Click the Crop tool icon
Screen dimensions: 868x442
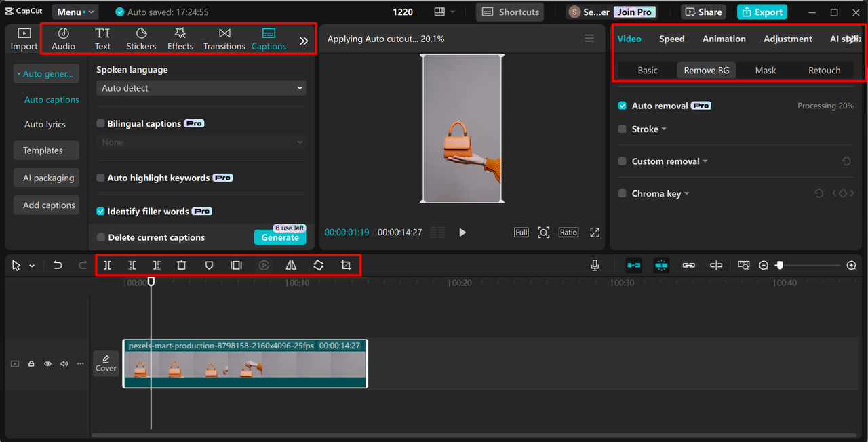point(346,266)
